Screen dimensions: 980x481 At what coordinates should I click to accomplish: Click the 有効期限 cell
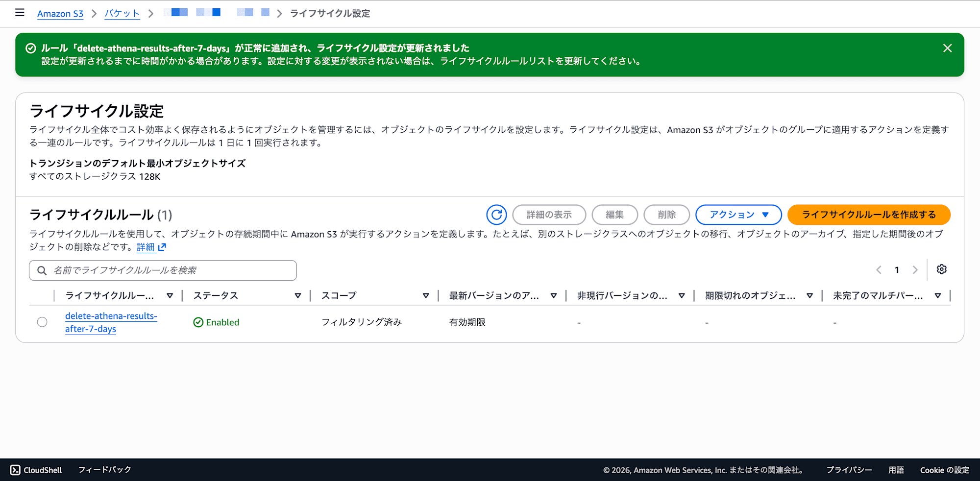(467, 322)
